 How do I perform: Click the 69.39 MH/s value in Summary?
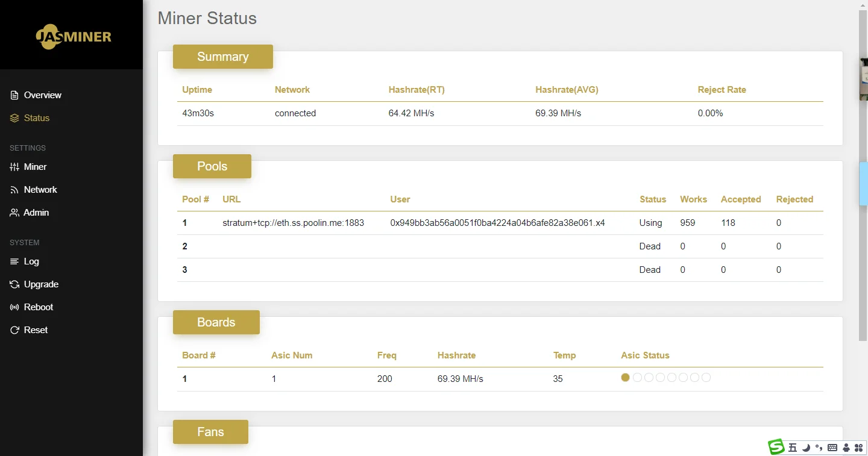point(558,113)
